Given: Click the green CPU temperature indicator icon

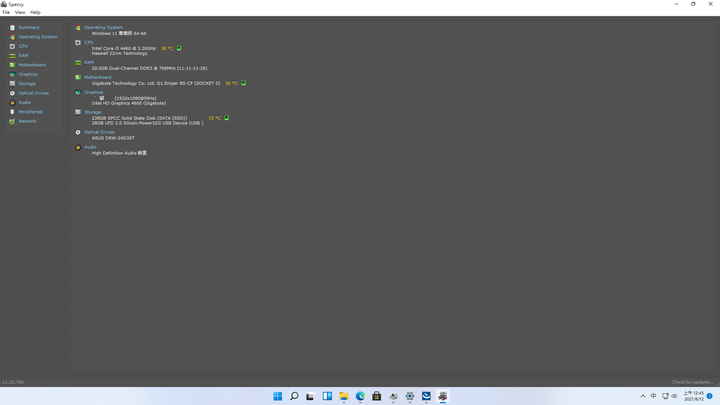Looking at the screenshot, I should (x=179, y=48).
